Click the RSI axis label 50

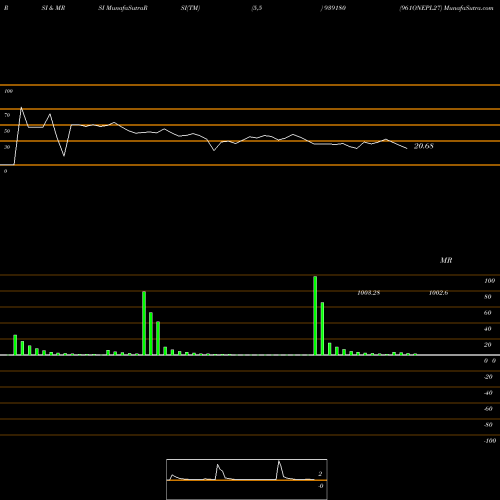coord(7,131)
